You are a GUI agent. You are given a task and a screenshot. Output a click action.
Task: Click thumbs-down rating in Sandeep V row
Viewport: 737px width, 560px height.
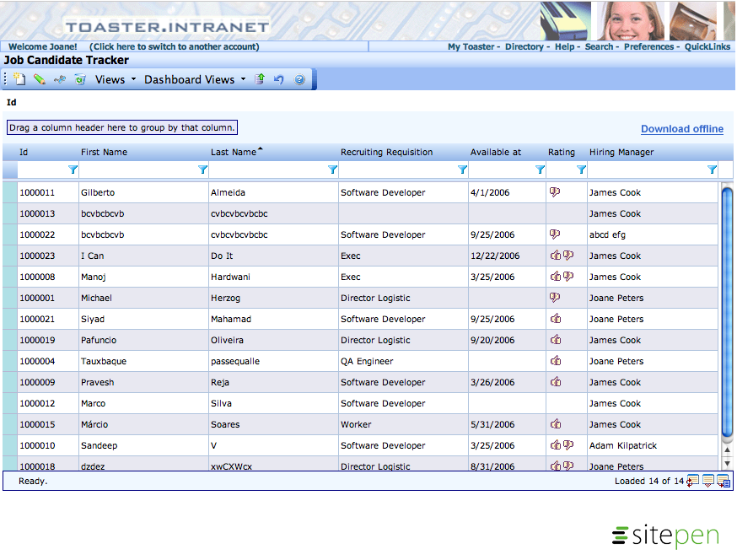568,444
